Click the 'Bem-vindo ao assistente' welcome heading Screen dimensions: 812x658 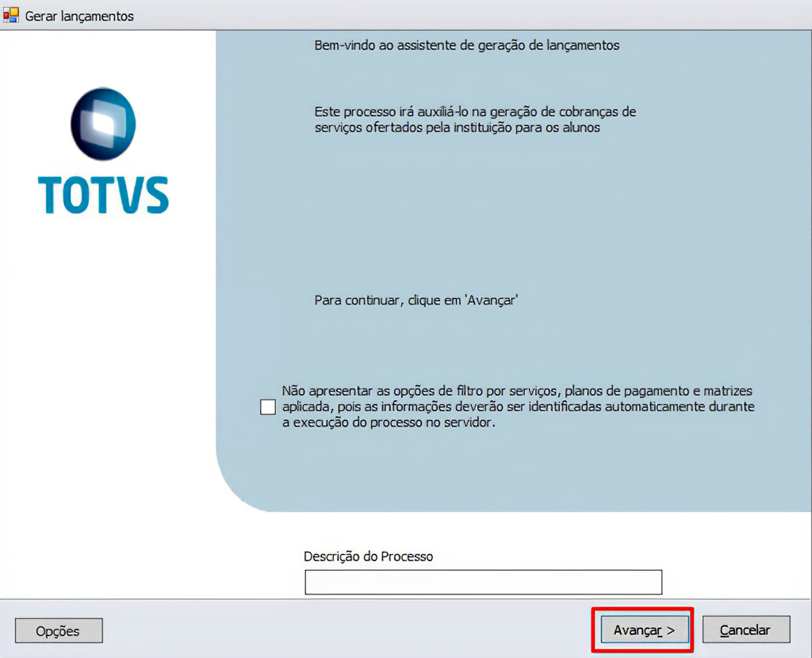(x=466, y=45)
